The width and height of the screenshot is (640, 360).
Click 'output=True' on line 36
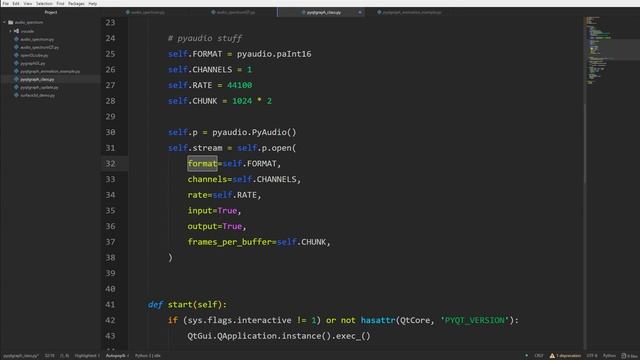point(215,226)
